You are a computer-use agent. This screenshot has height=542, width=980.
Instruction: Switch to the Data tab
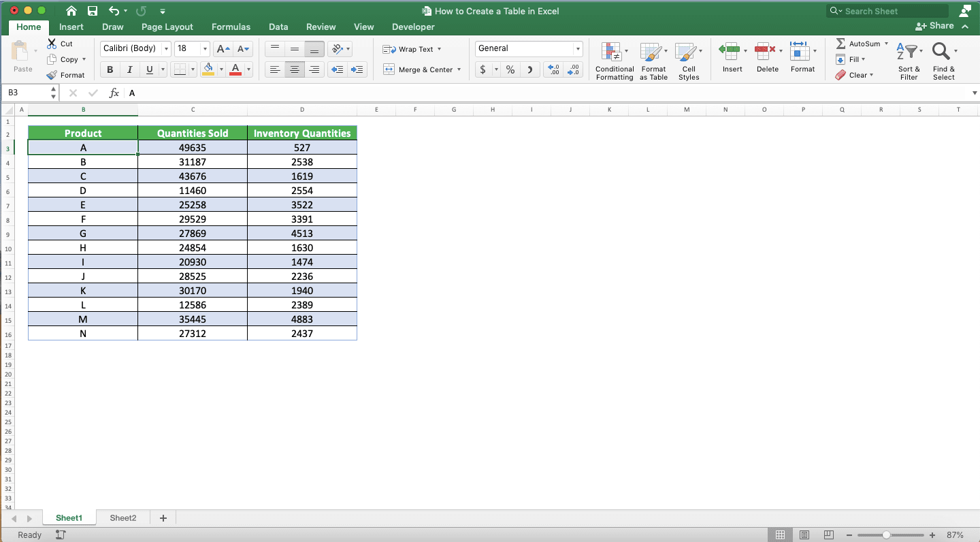[278, 27]
